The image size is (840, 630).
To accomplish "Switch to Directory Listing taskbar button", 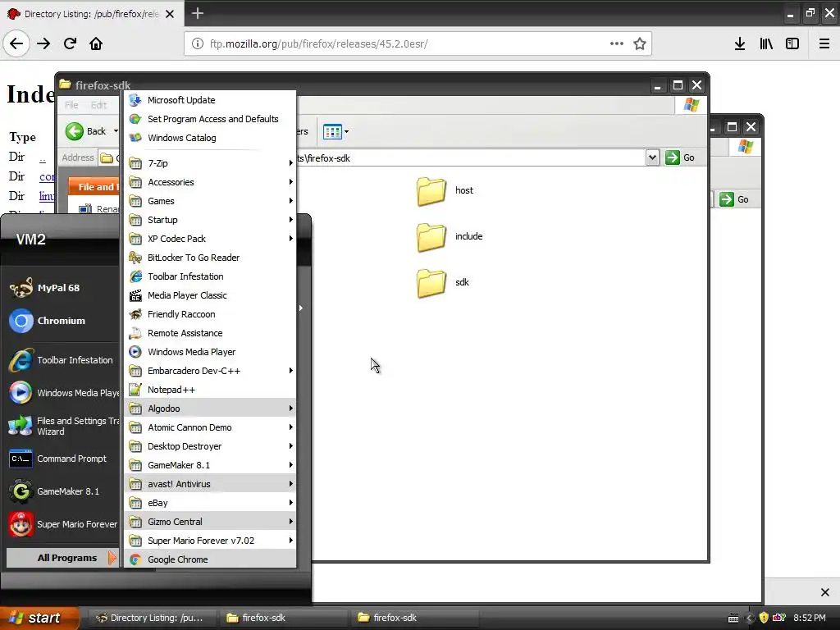I will click(151, 618).
